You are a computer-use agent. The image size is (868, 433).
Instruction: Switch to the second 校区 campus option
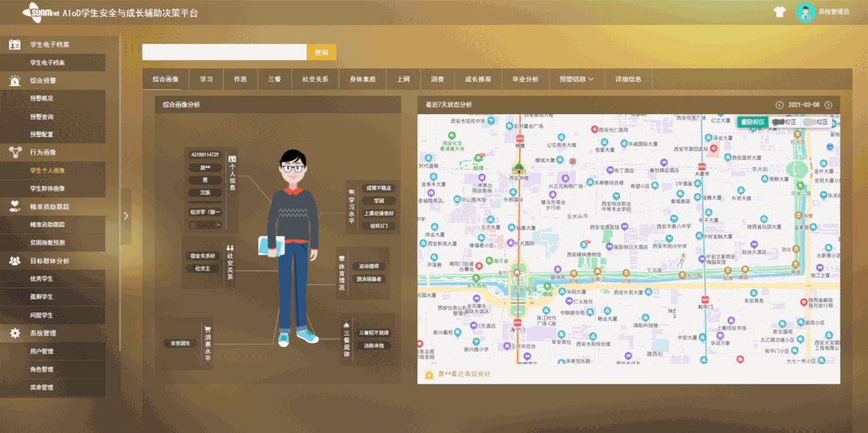tap(783, 122)
